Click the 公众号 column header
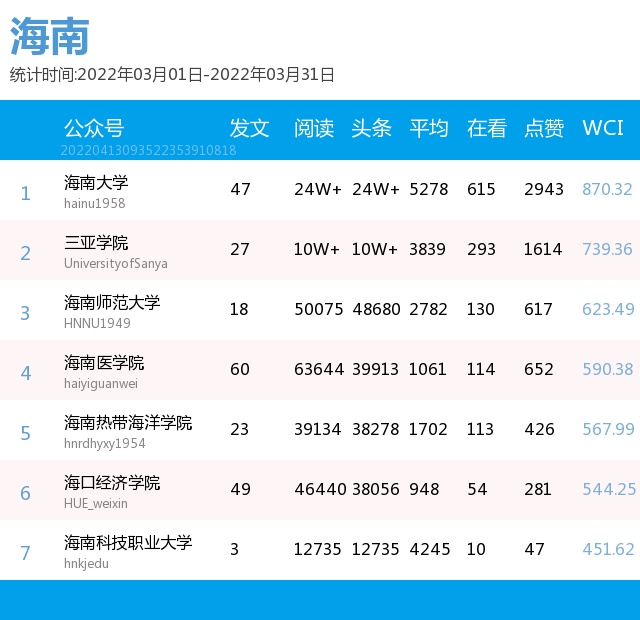The image size is (640, 620). pyautogui.click(x=94, y=128)
